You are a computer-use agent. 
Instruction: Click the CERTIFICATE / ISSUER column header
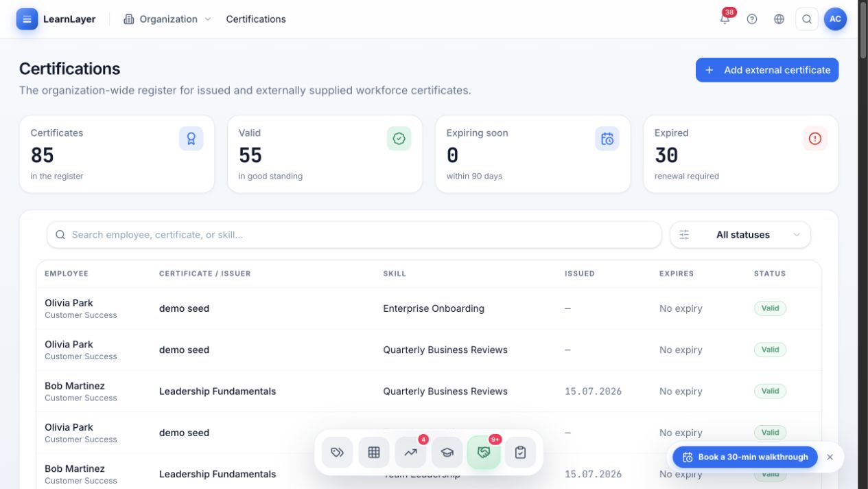click(x=205, y=273)
